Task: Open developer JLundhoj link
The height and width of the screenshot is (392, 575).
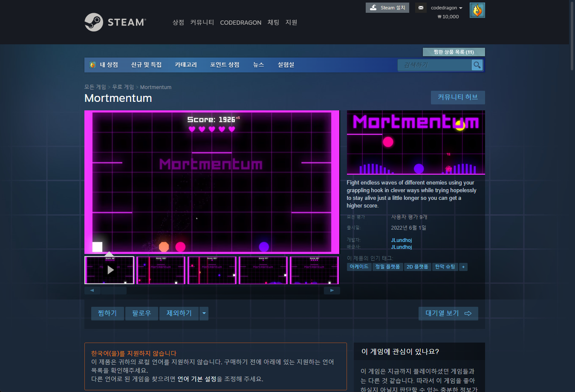Action: (x=402, y=240)
